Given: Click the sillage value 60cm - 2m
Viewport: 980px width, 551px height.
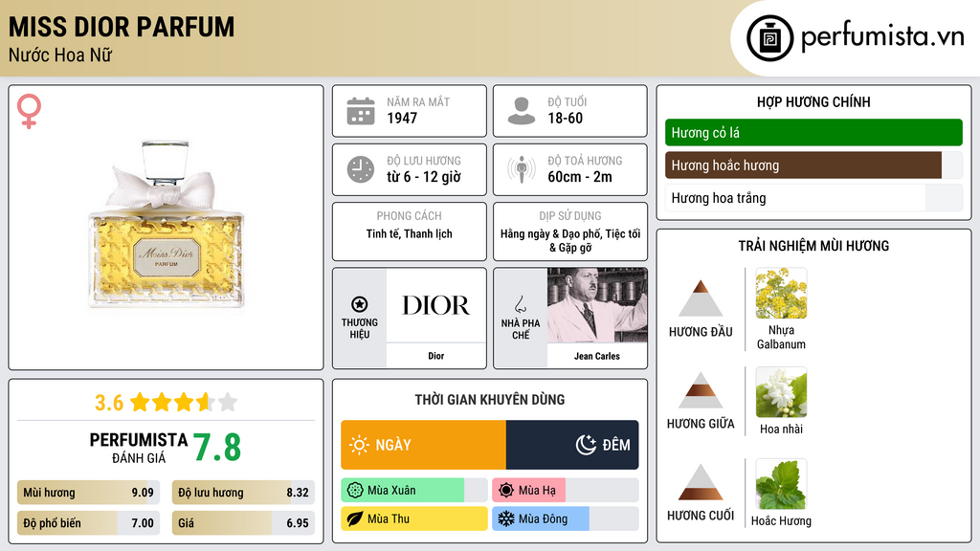Looking at the screenshot, I should [580, 177].
